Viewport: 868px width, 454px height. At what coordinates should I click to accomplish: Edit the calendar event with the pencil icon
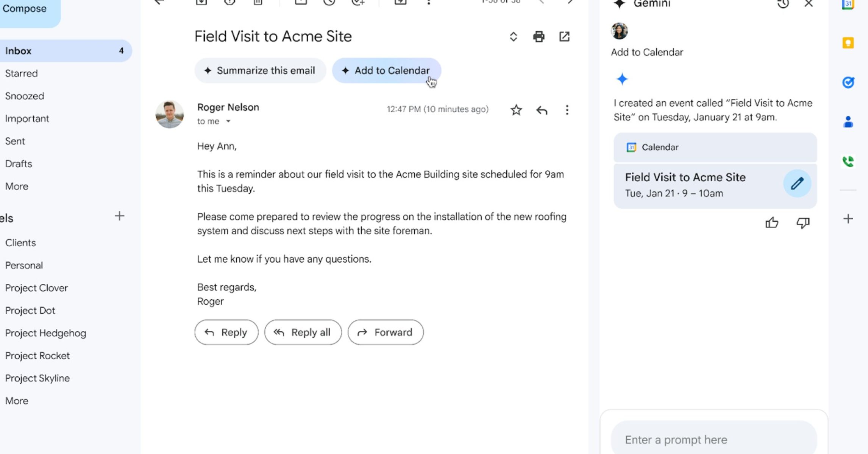797,183
